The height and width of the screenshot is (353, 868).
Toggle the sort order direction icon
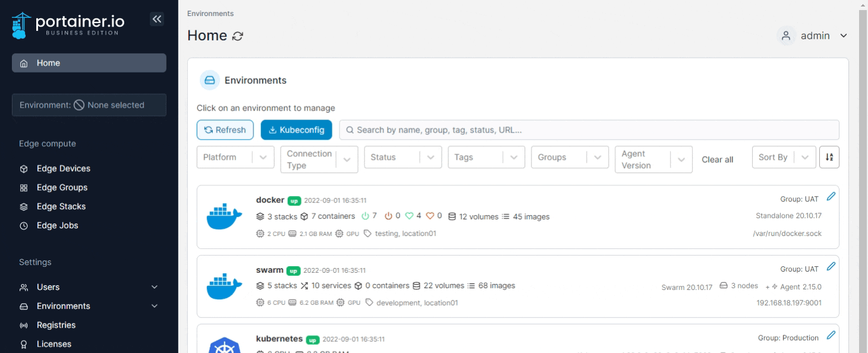pos(829,157)
